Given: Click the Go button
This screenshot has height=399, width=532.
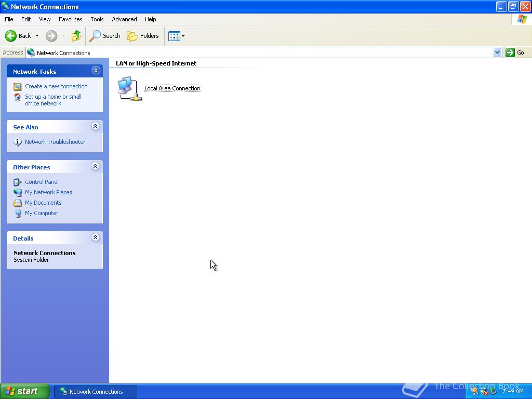Looking at the screenshot, I should 515,52.
